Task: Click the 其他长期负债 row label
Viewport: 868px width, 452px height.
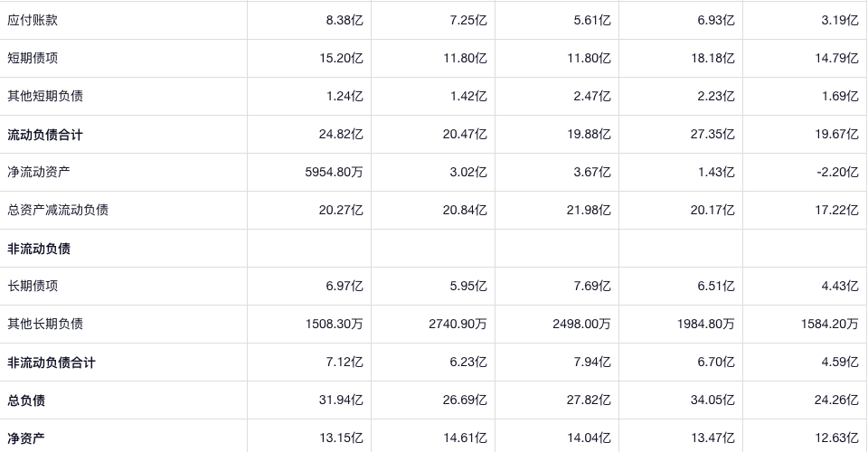Action: 45,324
